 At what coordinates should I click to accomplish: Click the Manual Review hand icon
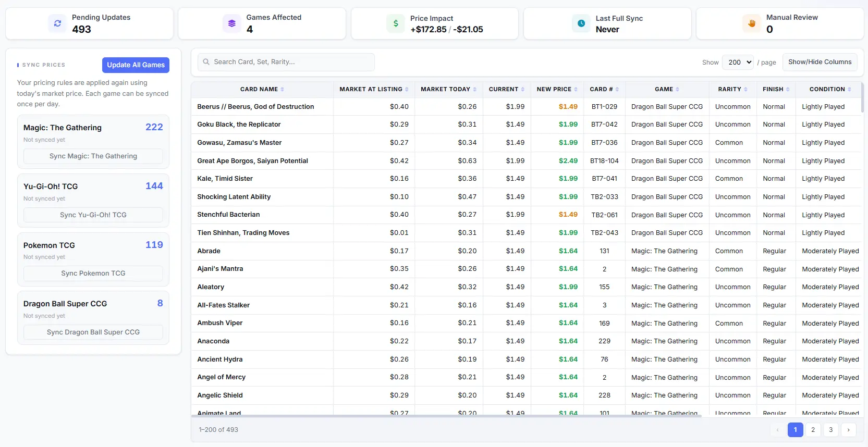[752, 23]
